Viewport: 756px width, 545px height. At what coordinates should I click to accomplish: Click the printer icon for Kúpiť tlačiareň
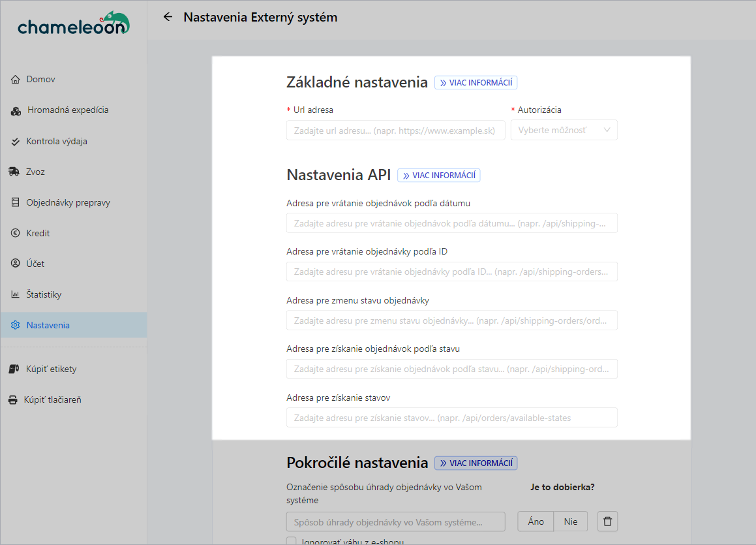(12, 400)
